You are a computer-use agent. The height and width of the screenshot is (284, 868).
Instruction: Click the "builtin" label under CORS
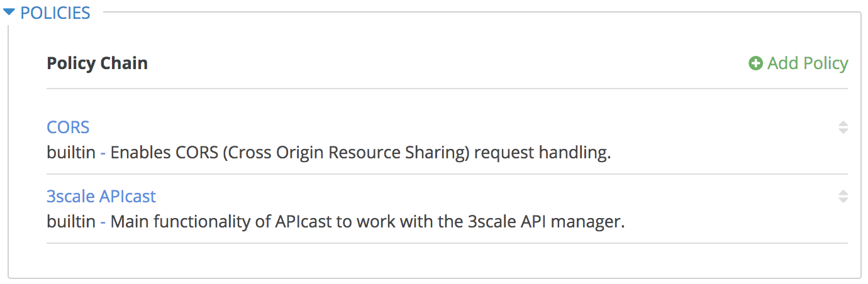click(x=71, y=153)
